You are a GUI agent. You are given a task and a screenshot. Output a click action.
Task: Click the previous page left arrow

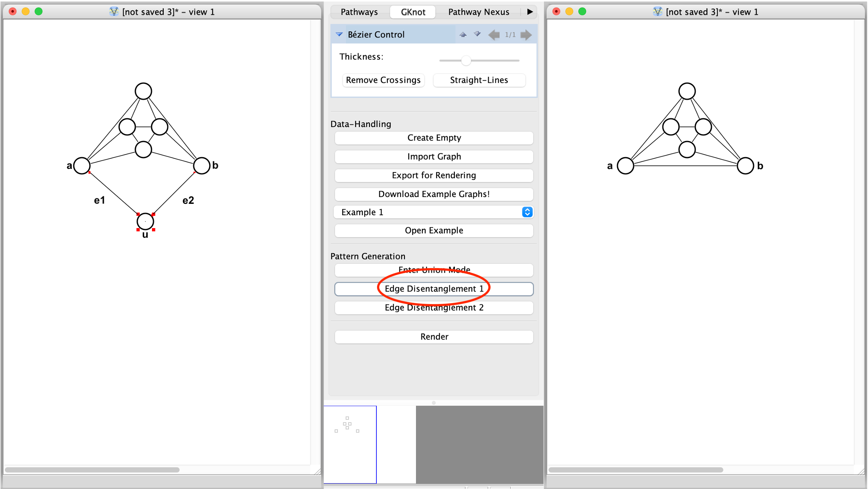pyautogui.click(x=494, y=35)
